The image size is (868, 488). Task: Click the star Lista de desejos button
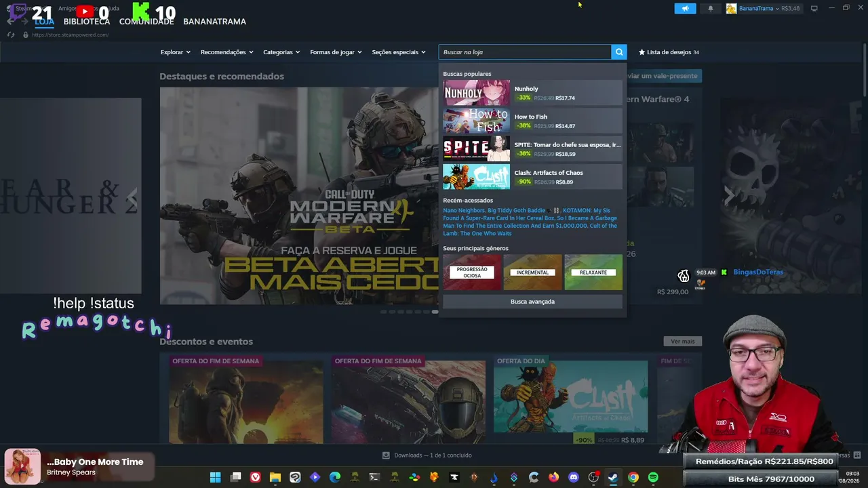click(669, 52)
